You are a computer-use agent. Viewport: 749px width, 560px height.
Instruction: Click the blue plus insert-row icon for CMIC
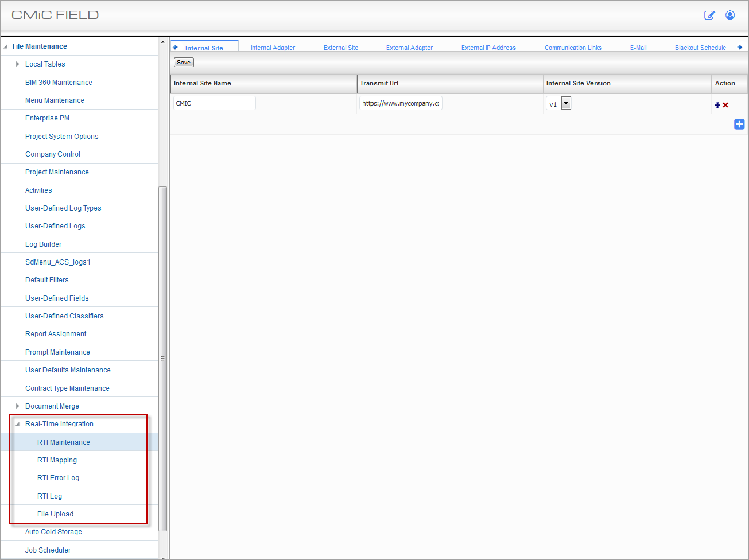pos(717,105)
